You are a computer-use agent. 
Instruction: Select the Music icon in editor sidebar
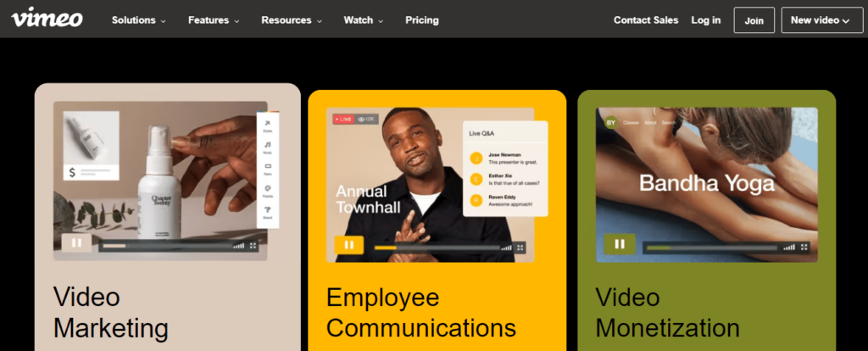point(267,148)
